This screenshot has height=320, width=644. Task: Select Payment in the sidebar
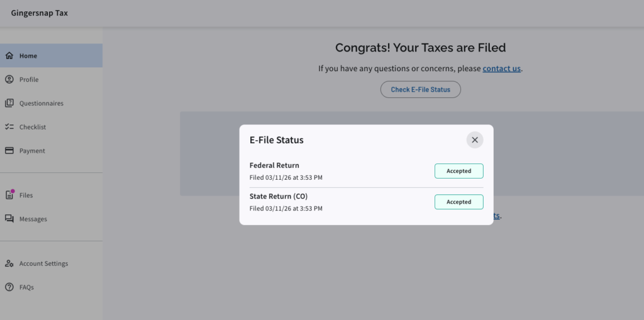tap(32, 151)
